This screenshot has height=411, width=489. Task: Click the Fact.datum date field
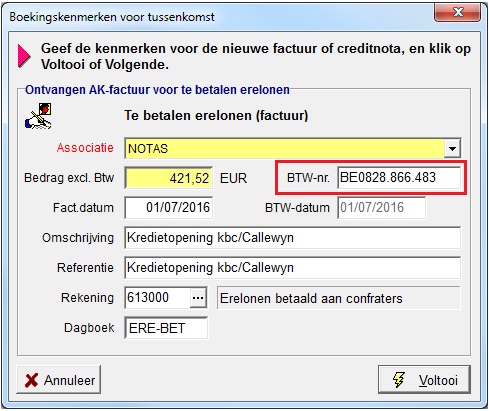(169, 208)
